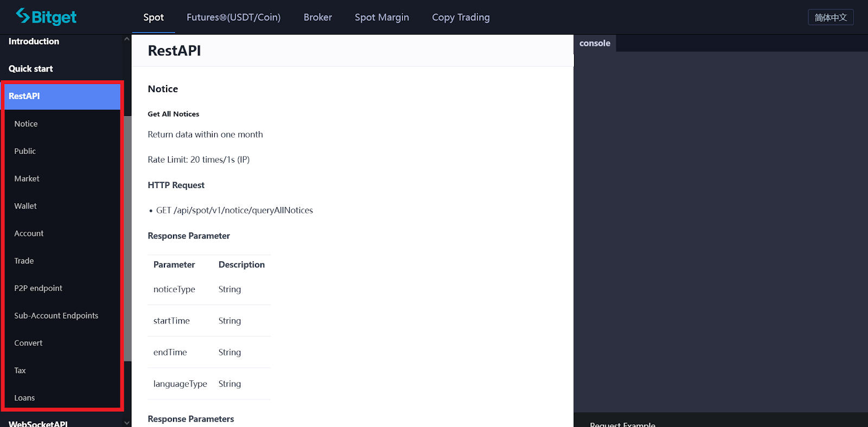Click the Response Parameter heading

[x=189, y=236]
